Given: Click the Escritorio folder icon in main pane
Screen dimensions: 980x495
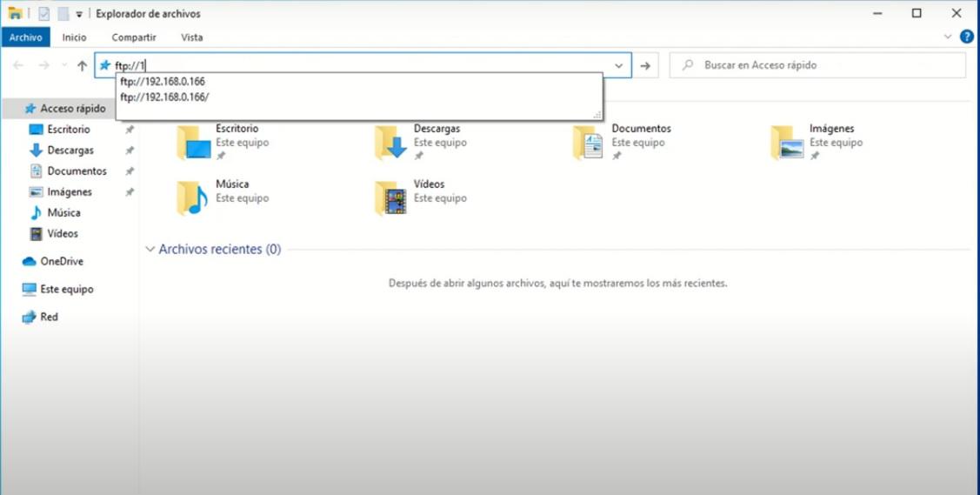Looking at the screenshot, I should 194,142.
